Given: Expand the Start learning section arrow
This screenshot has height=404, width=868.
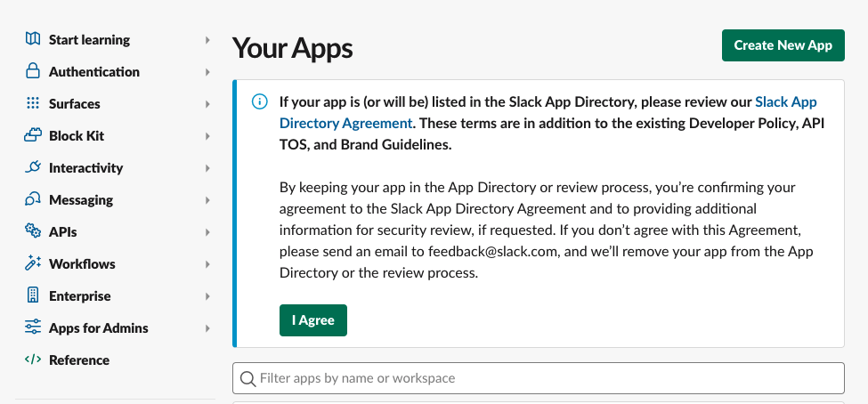Looking at the screenshot, I should 207,40.
